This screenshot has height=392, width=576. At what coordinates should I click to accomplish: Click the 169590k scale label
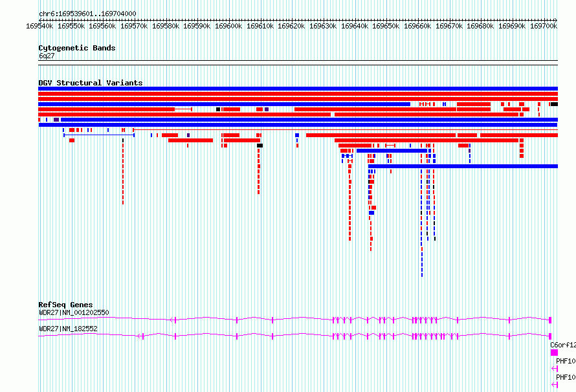tap(197, 26)
